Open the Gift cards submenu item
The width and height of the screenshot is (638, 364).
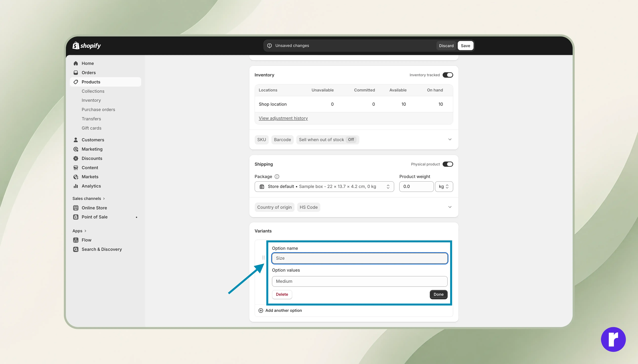click(x=91, y=128)
